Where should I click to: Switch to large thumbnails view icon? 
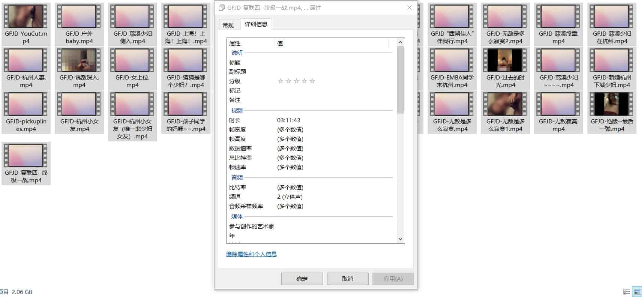coord(637,292)
